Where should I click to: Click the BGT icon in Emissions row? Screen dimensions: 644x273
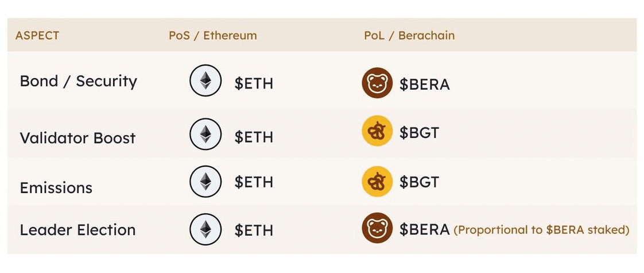tap(377, 182)
